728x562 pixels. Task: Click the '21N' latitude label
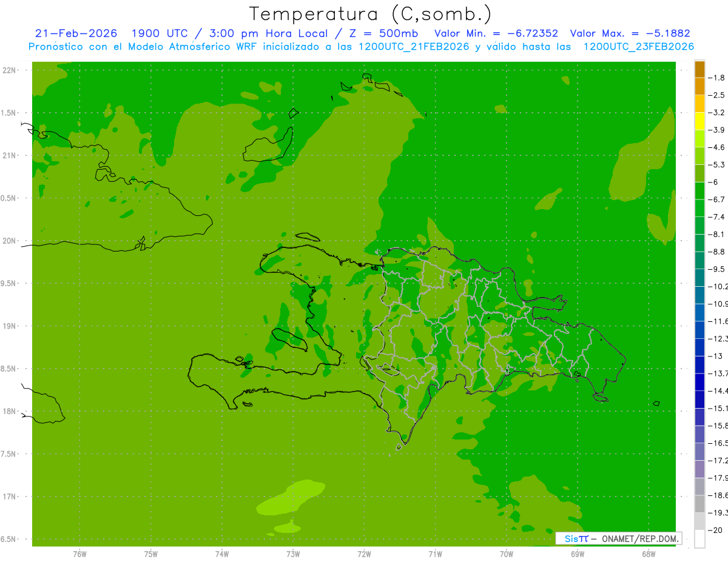click(x=10, y=155)
